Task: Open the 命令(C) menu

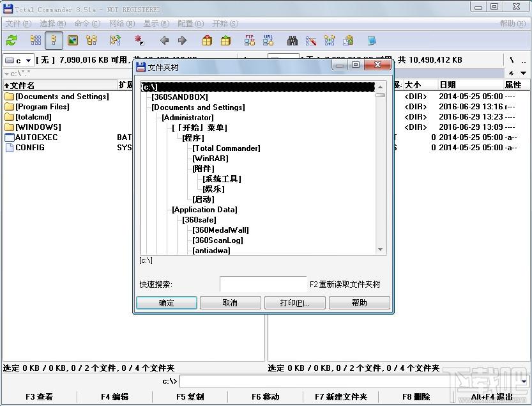Action: tap(87, 24)
